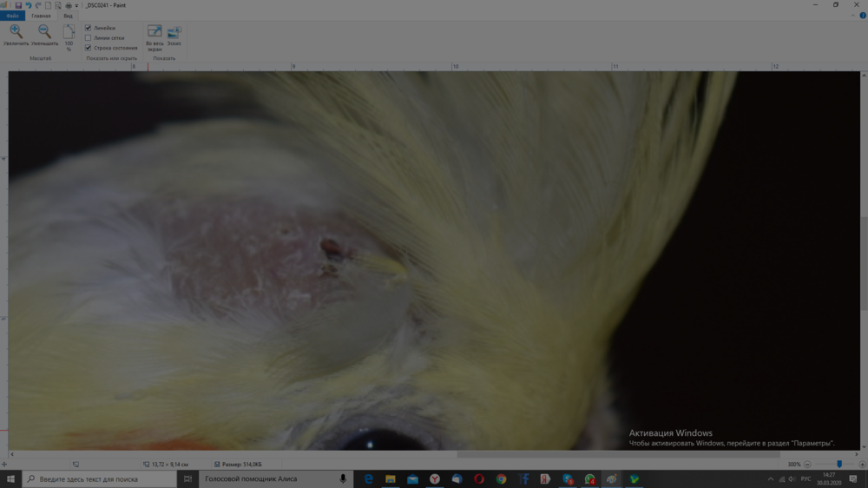Viewport: 868px width, 488px height.
Task: Toggle the Строка состояния status bar checkbox
Action: [x=89, y=48]
